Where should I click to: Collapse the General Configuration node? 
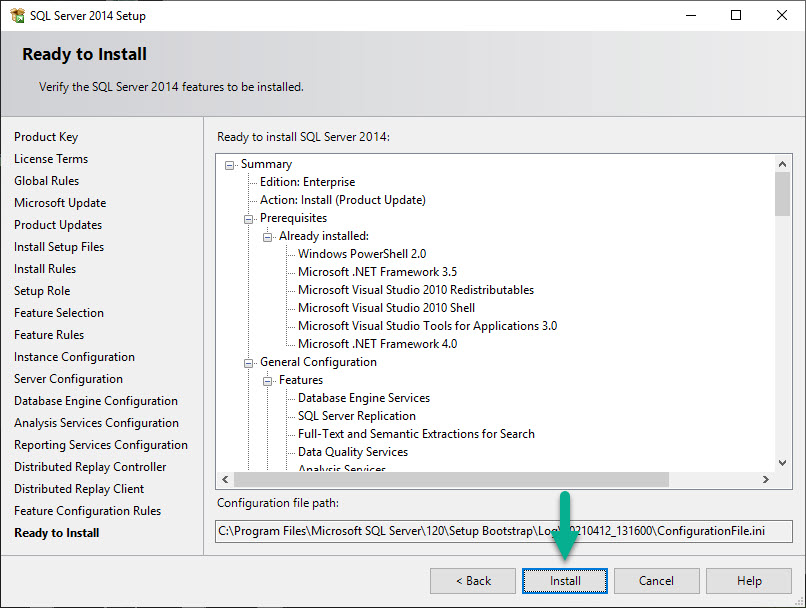coord(248,363)
